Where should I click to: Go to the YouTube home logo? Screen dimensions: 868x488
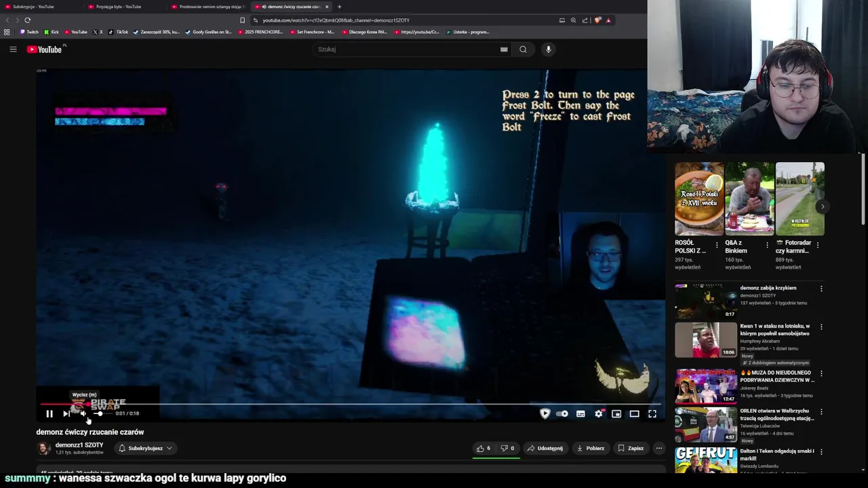pyautogui.click(x=45, y=49)
